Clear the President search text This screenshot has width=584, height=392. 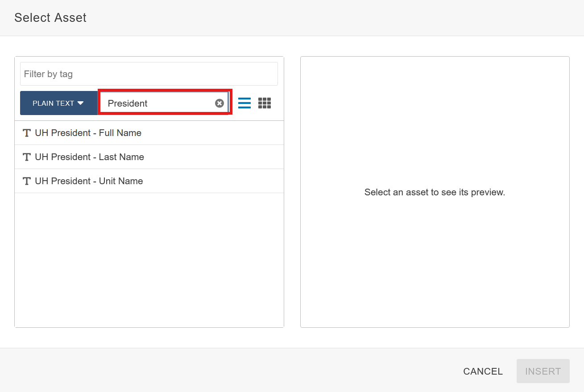click(x=219, y=103)
